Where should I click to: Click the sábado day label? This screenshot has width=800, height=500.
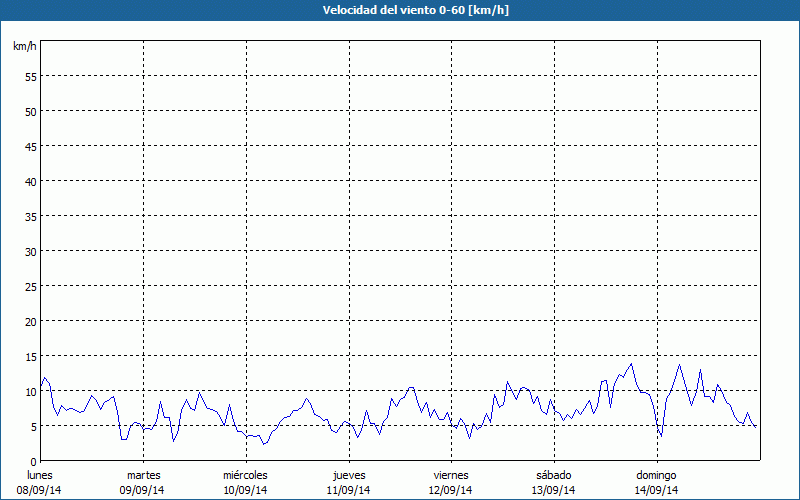coord(554,475)
